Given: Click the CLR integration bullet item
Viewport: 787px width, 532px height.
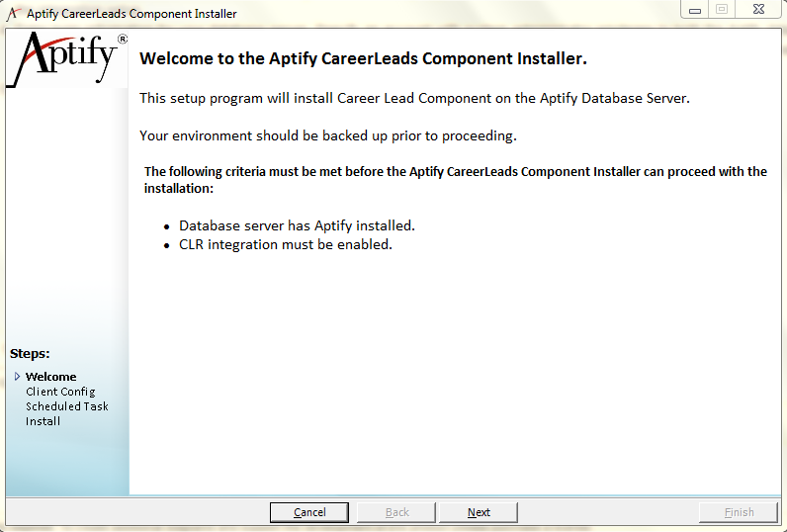Looking at the screenshot, I should coord(286,245).
